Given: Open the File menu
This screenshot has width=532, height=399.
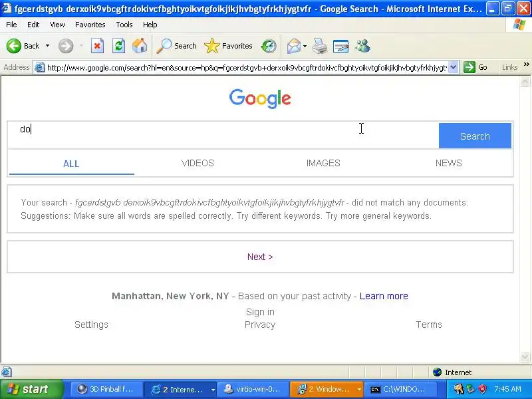Looking at the screenshot, I should pos(11,25).
